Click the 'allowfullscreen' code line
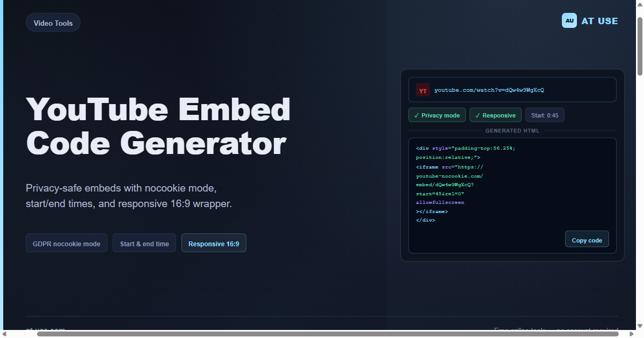This screenshot has height=338, width=644. (x=440, y=202)
